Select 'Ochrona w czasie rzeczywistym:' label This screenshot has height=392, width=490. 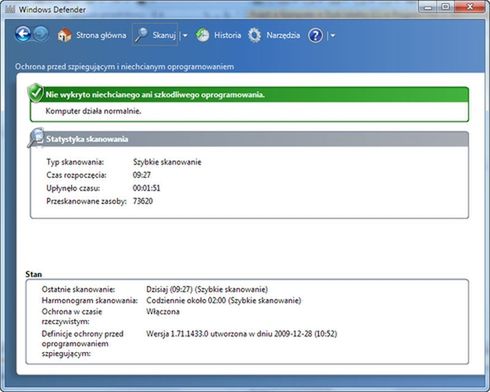click(x=72, y=317)
